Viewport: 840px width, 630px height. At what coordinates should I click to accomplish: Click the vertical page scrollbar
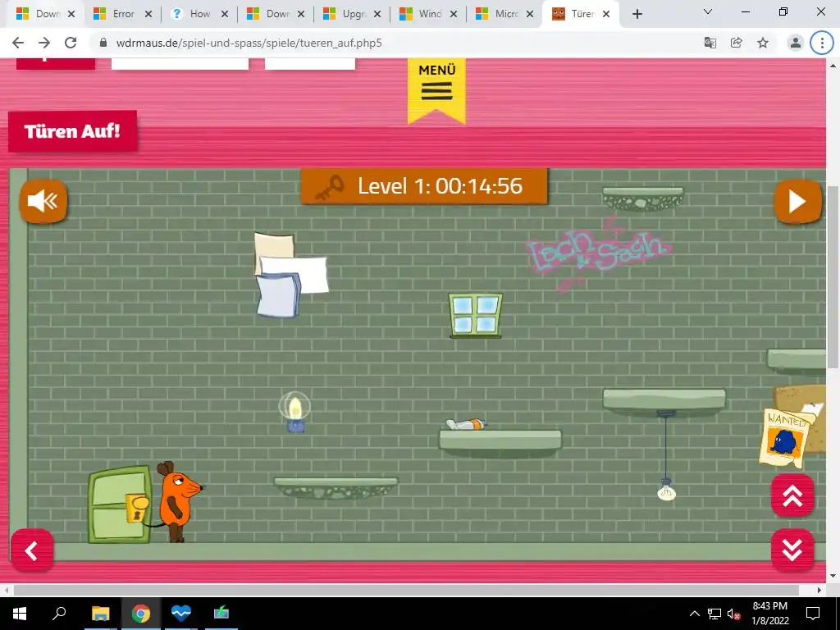(x=833, y=277)
